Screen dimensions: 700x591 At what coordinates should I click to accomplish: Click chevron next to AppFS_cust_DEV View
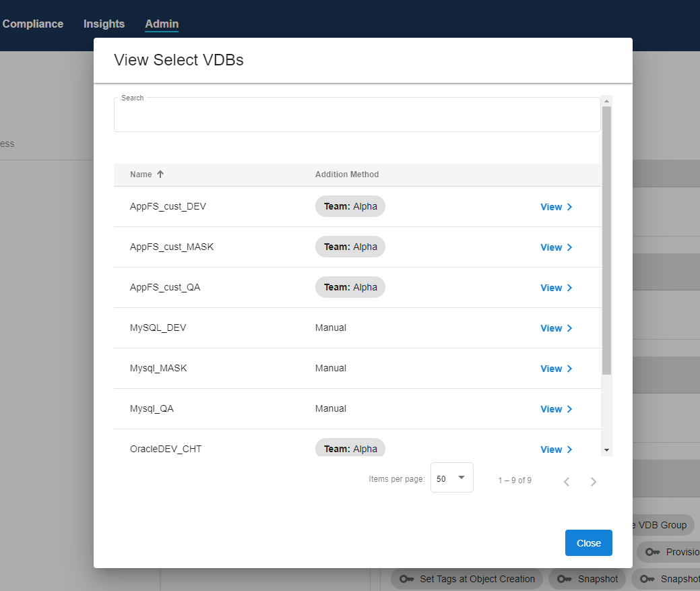[570, 207]
